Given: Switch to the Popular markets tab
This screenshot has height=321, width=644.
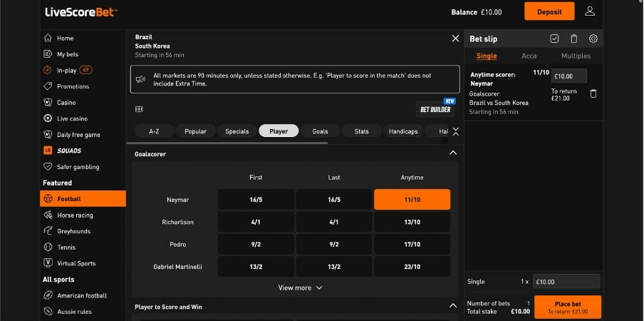Looking at the screenshot, I should [195, 131].
